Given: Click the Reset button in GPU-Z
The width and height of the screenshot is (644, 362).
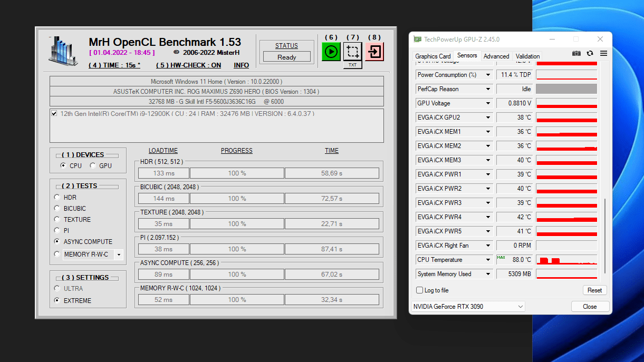Looking at the screenshot, I should [595, 290].
